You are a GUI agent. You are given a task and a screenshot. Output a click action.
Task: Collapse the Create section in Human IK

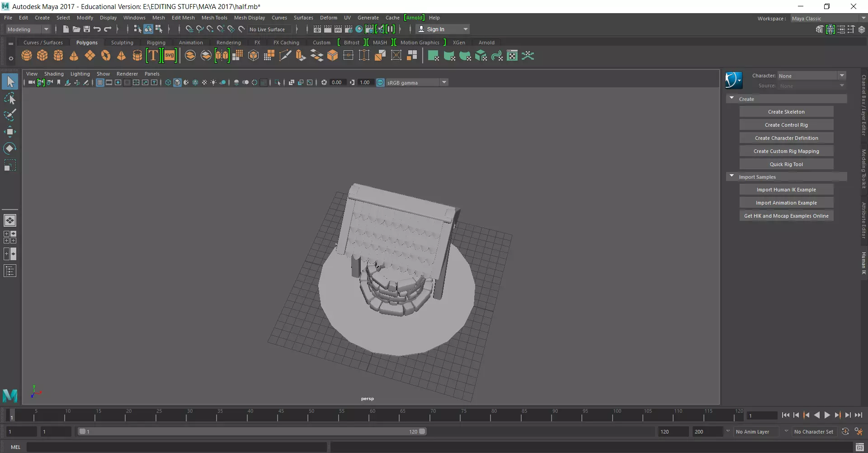(732, 99)
